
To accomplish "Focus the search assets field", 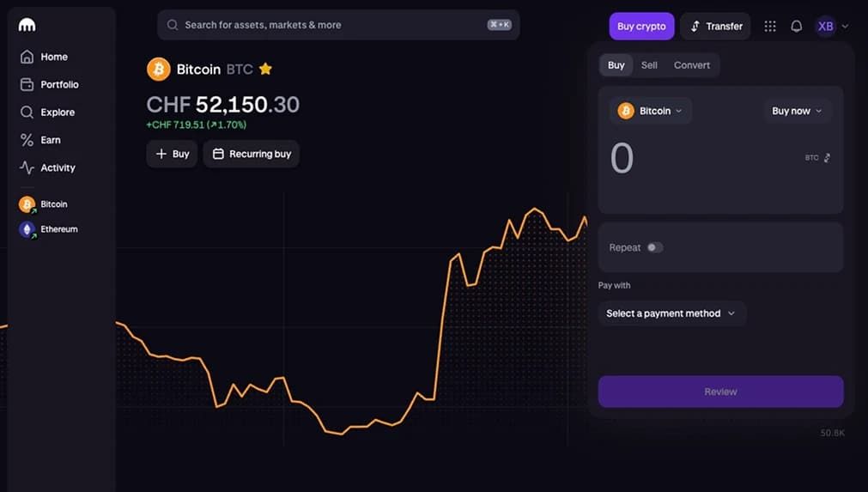I will [338, 25].
